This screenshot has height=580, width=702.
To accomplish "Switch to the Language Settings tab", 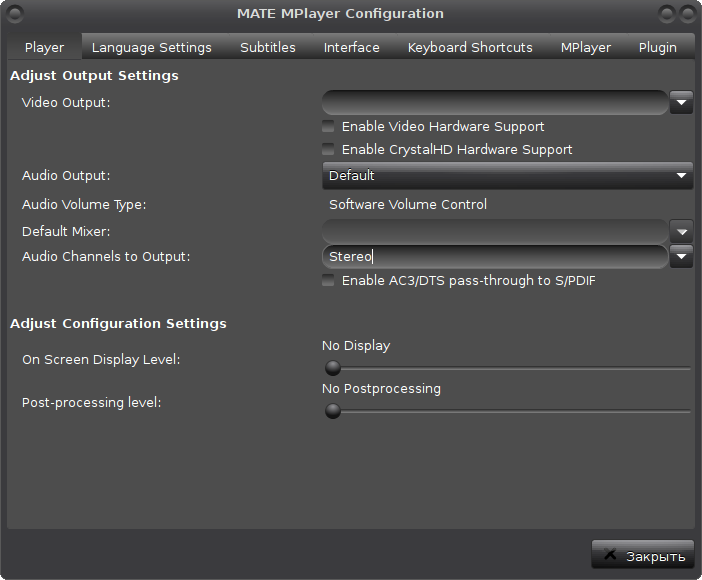I will click(x=151, y=47).
